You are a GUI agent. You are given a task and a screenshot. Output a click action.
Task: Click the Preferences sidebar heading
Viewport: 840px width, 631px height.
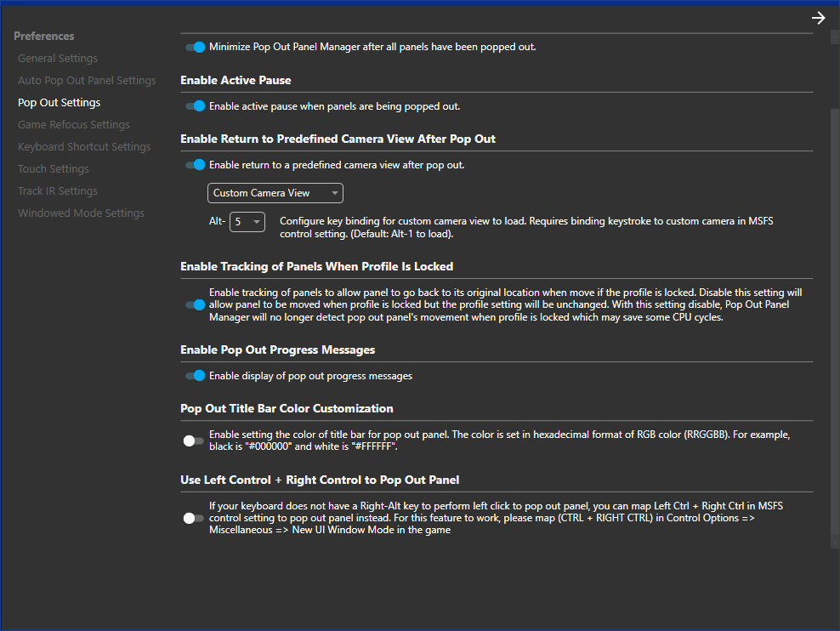(x=44, y=37)
